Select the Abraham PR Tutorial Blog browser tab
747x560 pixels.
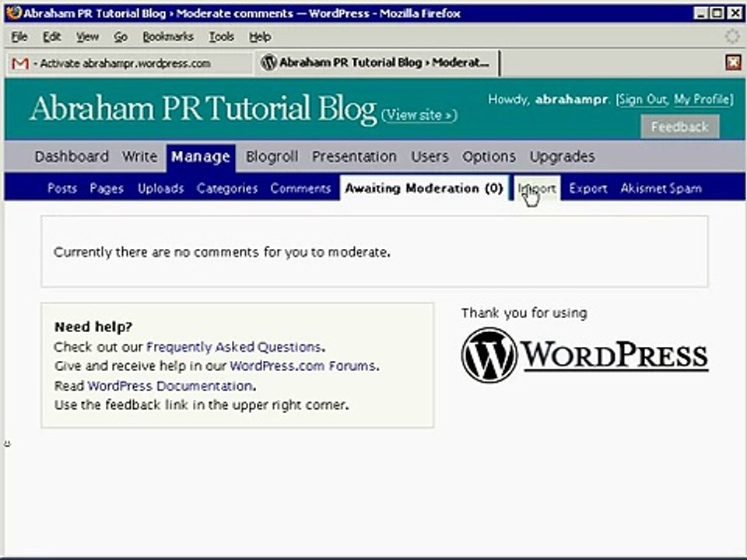377,62
